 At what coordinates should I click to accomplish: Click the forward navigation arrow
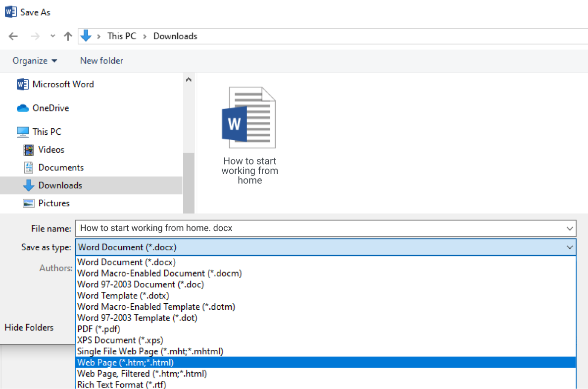tap(35, 36)
